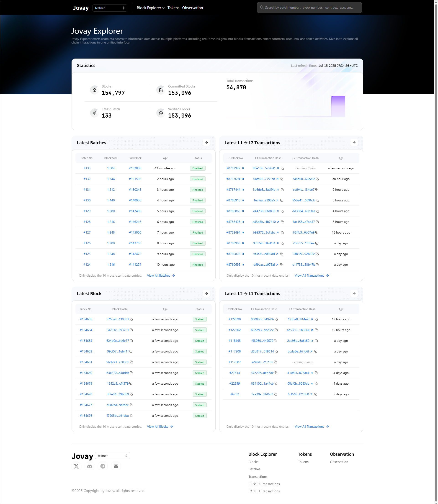Open the Jovay logo in header
This screenshot has height=504, width=438.
(x=81, y=8)
